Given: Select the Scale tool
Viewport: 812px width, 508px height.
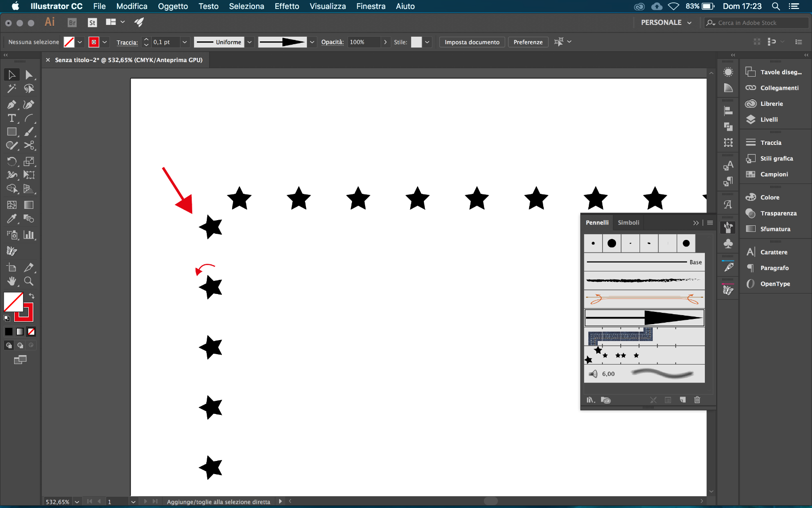Looking at the screenshot, I should tap(29, 161).
